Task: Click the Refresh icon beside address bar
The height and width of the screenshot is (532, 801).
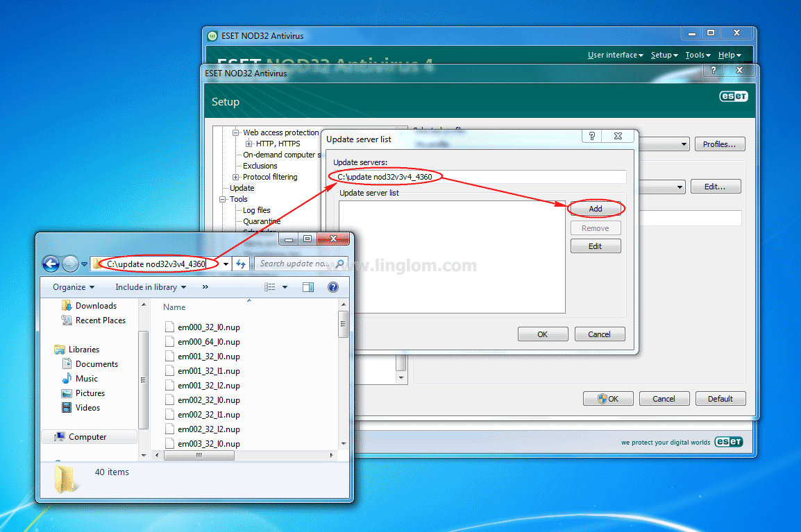Action: pyautogui.click(x=241, y=264)
